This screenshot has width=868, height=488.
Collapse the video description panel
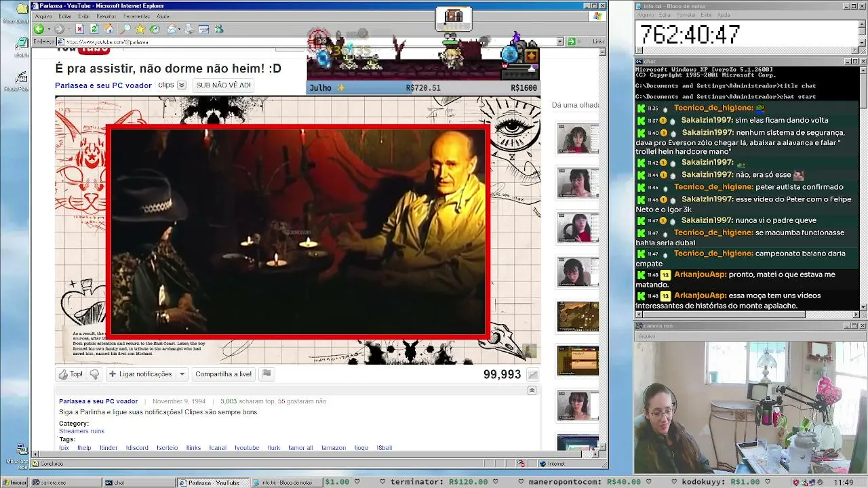point(532,390)
